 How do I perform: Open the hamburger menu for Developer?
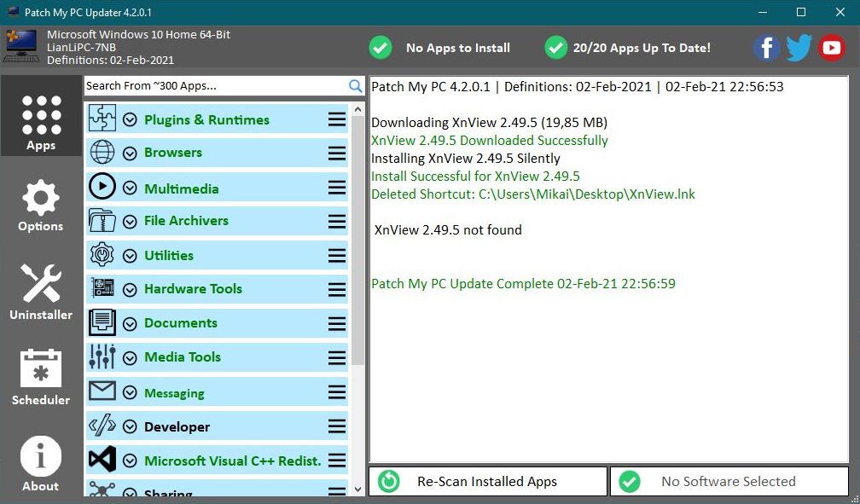pyautogui.click(x=337, y=426)
